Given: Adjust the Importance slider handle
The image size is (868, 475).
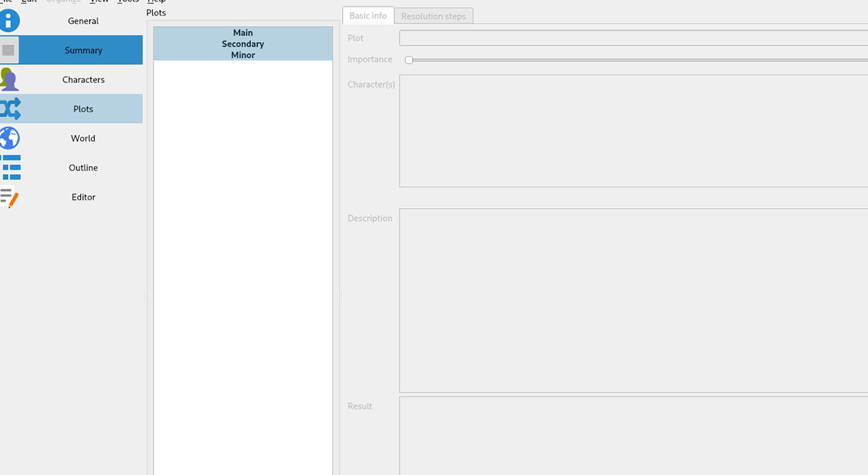Looking at the screenshot, I should coord(409,60).
